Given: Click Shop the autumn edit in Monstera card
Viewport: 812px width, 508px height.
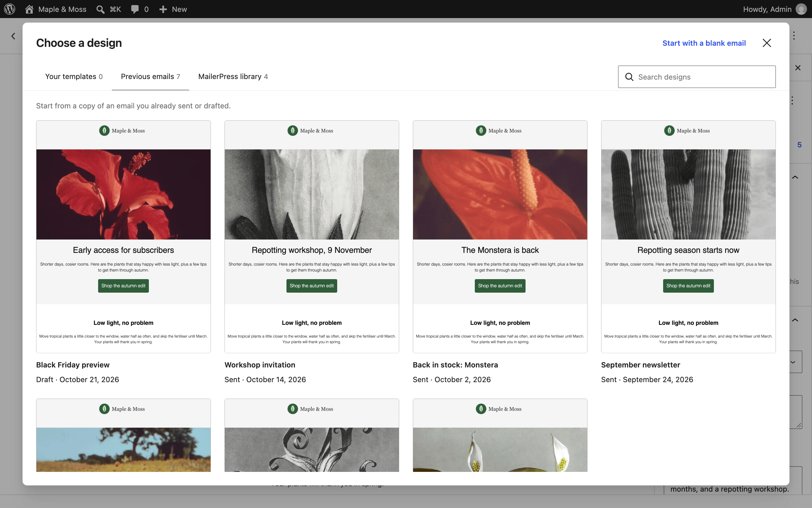Looking at the screenshot, I should [500, 286].
